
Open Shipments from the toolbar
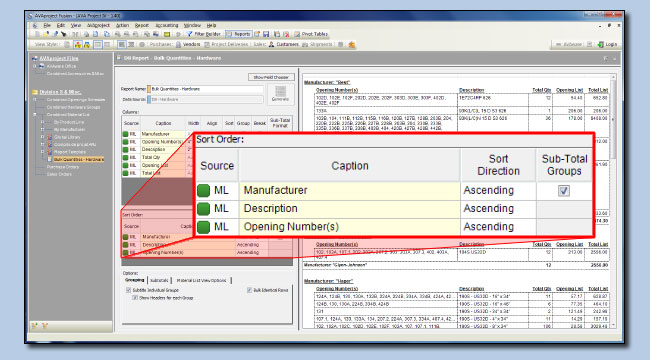point(318,44)
